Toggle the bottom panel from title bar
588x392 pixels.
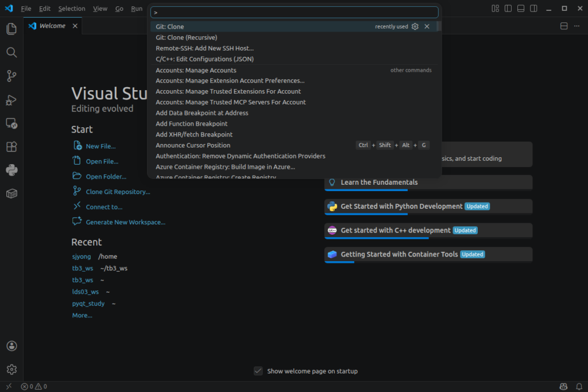(x=521, y=8)
